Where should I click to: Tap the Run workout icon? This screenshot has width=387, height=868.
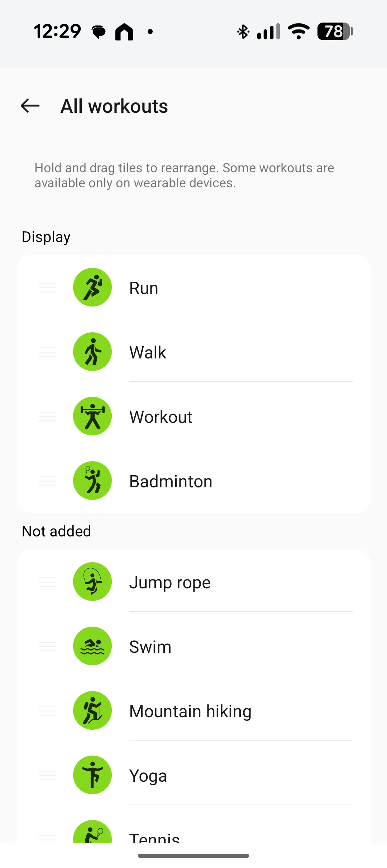[x=92, y=287]
